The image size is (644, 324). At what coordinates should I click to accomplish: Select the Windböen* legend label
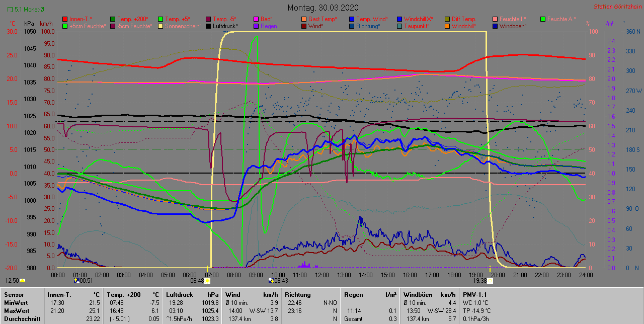[x=513, y=26]
